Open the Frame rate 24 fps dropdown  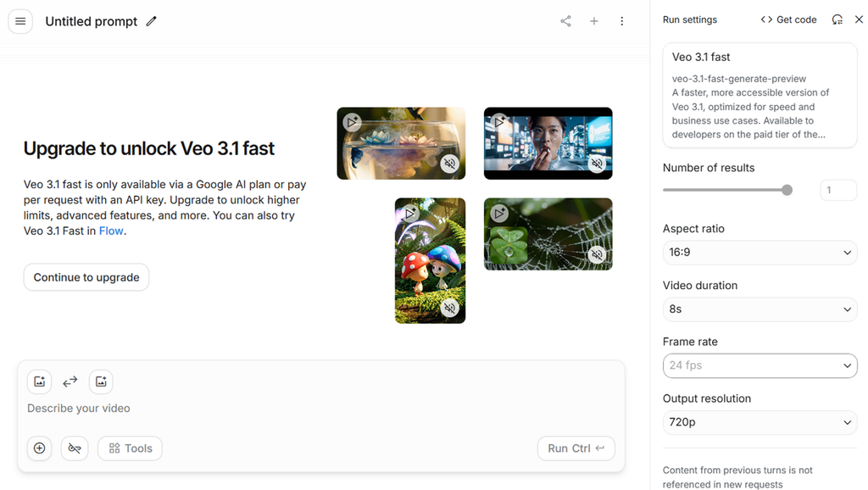759,365
